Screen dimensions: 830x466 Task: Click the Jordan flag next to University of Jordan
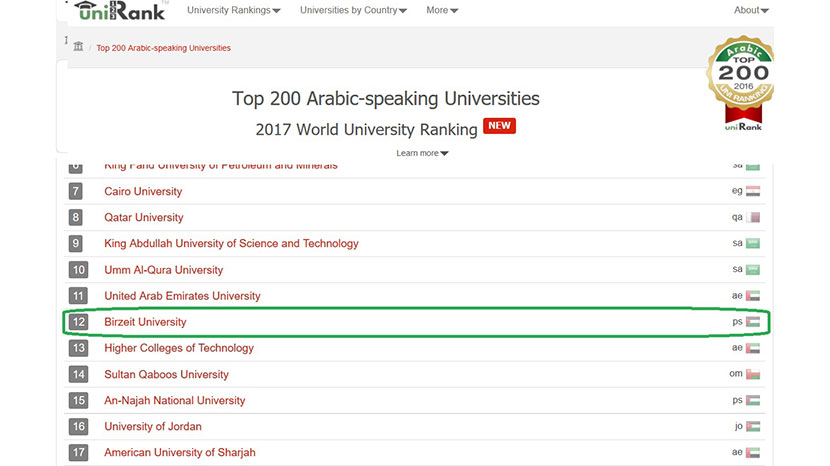click(753, 426)
